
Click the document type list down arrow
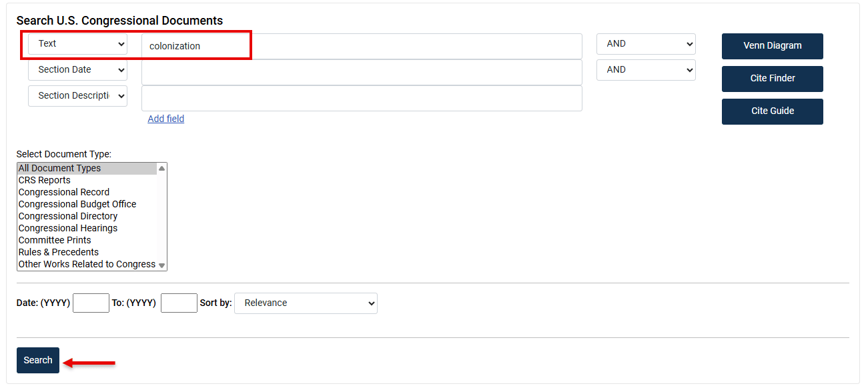[161, 265]
